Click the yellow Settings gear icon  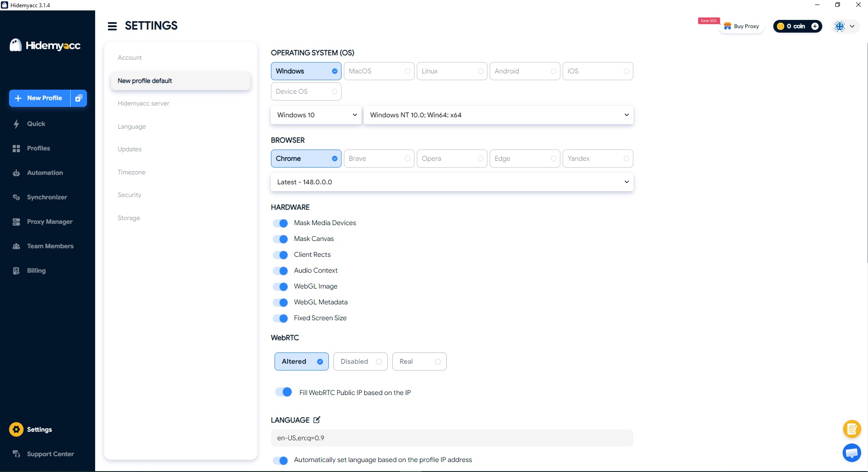(16, 429)
